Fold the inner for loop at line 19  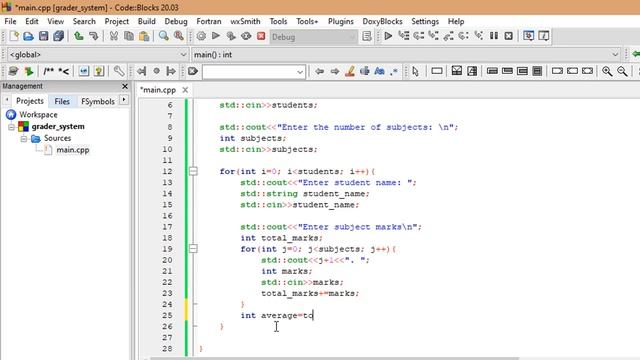(x=193, y=249)
